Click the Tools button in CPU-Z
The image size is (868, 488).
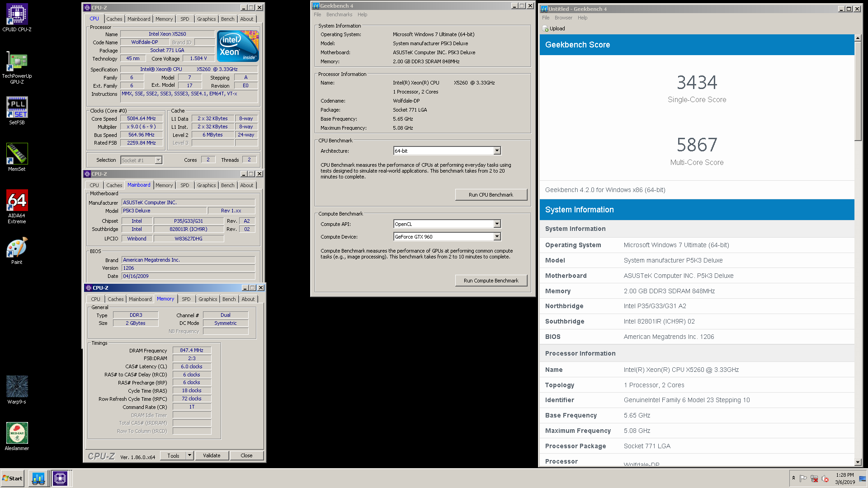(x=174, y=455)
